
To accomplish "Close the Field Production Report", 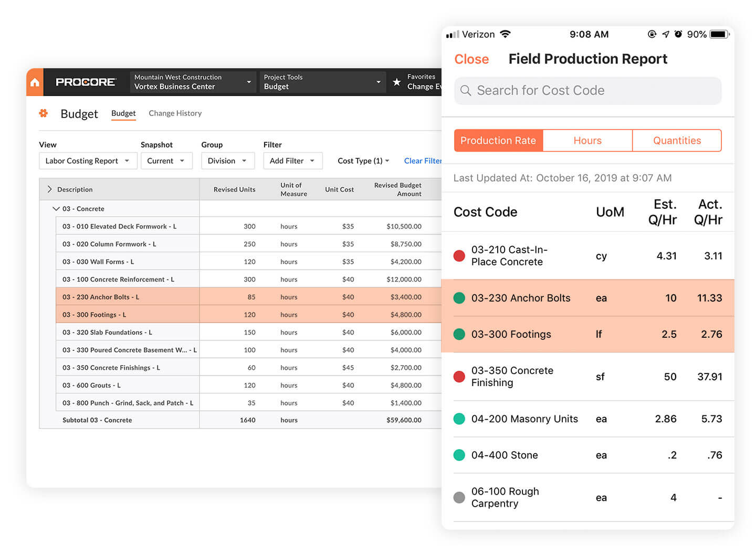I will click(x=471, y=59).
